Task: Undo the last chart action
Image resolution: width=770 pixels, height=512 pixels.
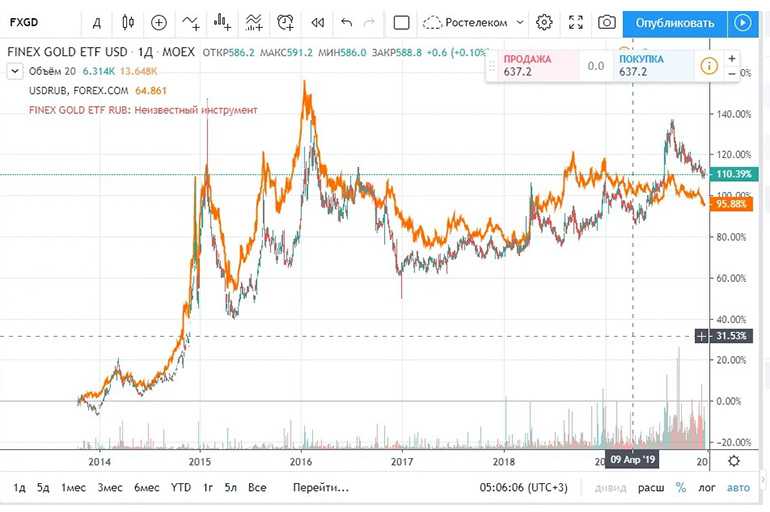Action: pos(346,23)
